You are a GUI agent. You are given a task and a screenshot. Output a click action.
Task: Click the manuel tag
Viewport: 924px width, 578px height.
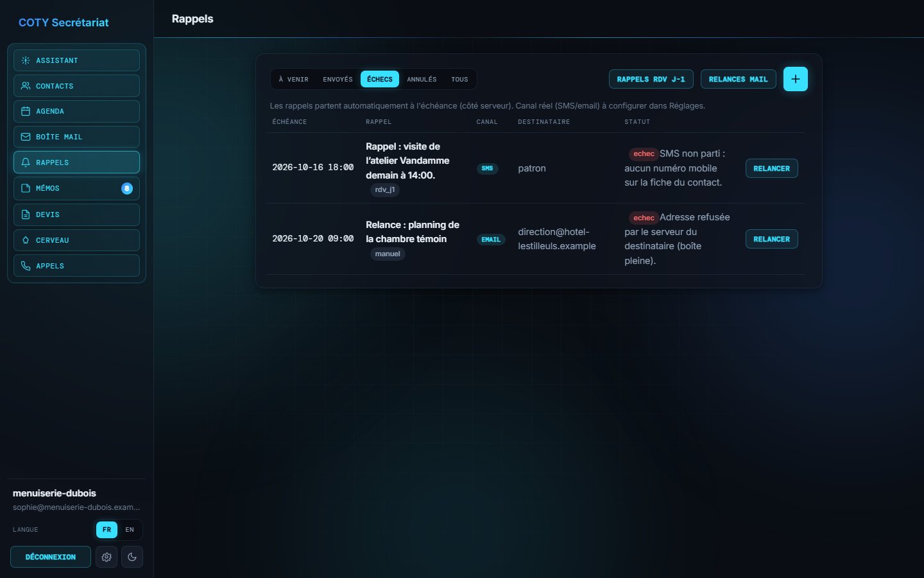[x=388, y=254]
